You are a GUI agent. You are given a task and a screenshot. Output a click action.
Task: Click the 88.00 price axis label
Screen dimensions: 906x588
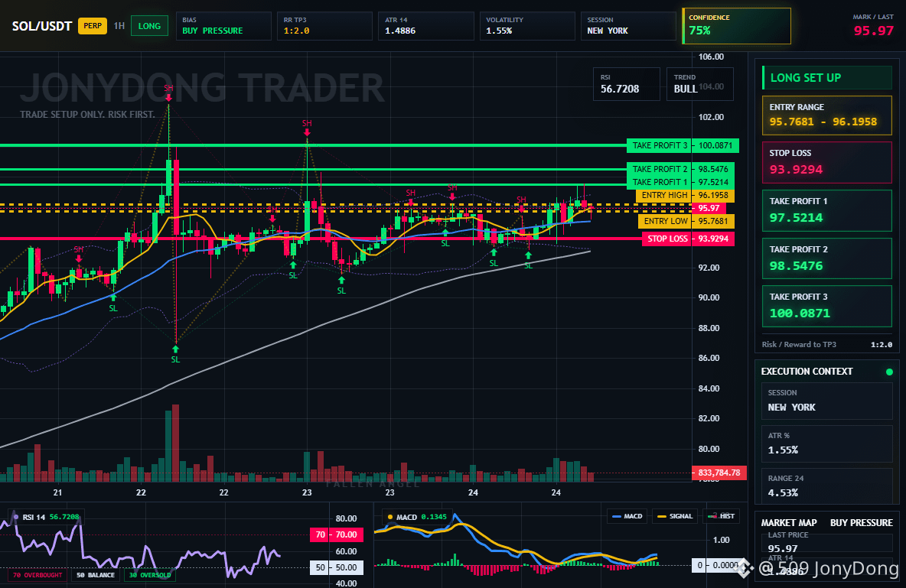point(709,328)
